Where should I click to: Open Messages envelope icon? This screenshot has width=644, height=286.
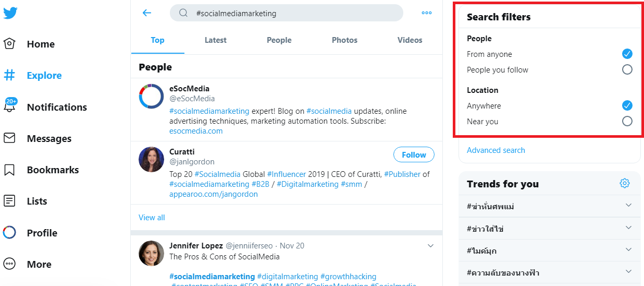[x=10, y=138]
